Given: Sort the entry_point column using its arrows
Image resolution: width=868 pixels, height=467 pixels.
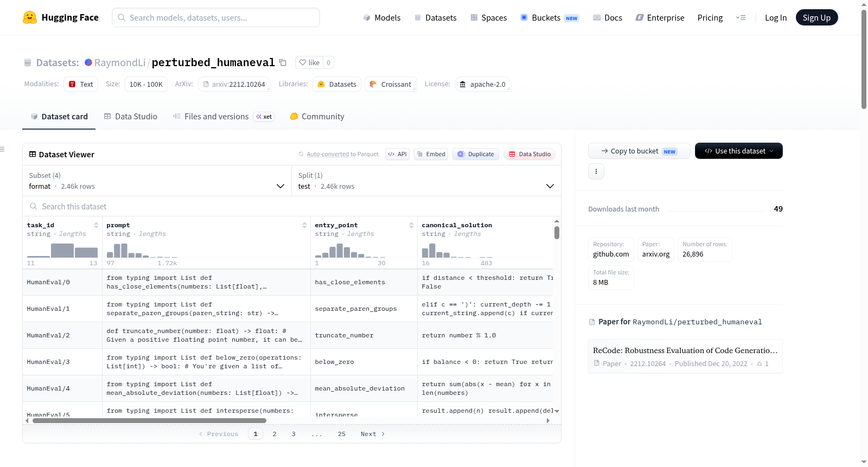Looking at the screenshot, I should (411, 225).
